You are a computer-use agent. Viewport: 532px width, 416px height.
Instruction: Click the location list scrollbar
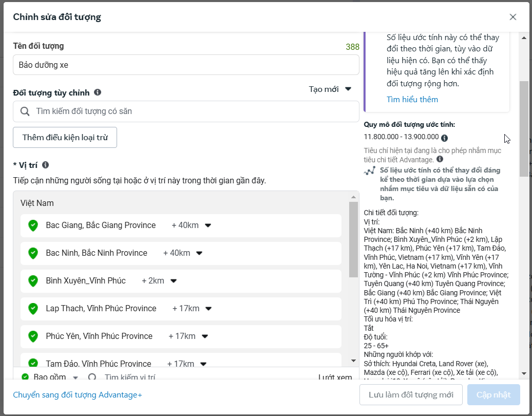pyautogui.click(x=353, y=241)
